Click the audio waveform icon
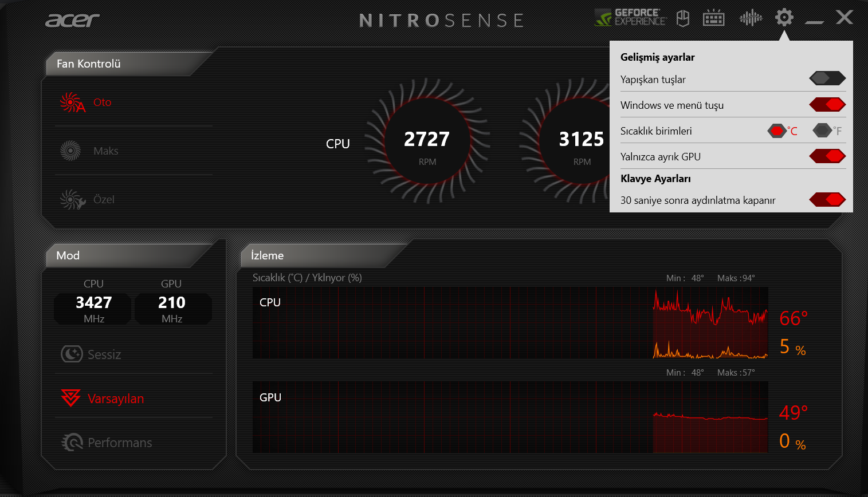The height and width of the screenshot is (497, 868). point(751,18)
